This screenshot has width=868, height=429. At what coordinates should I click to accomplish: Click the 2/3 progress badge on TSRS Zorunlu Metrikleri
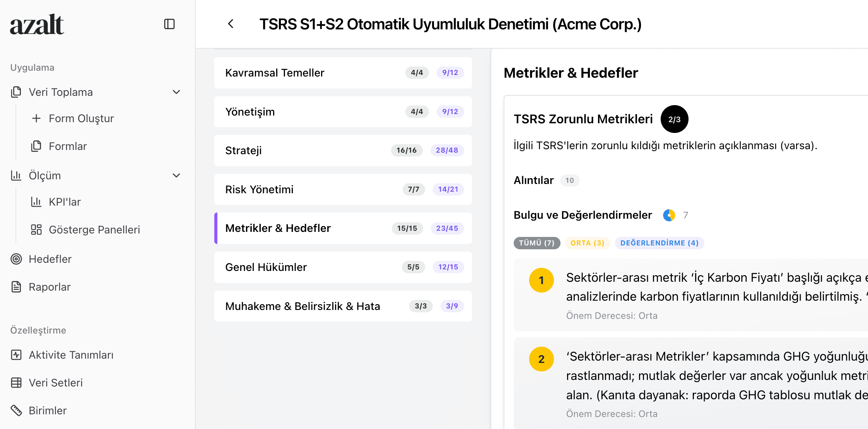(674, 119)
